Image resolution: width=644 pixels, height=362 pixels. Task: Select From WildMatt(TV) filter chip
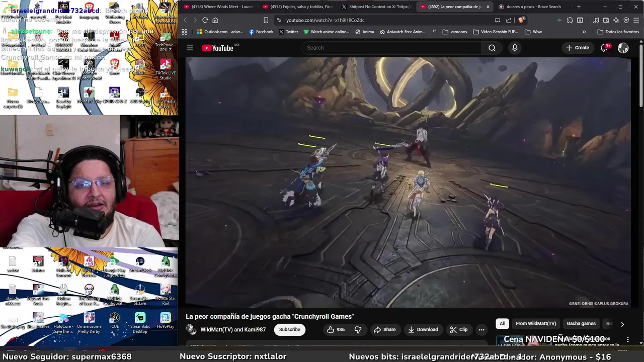tap(536, 324)
